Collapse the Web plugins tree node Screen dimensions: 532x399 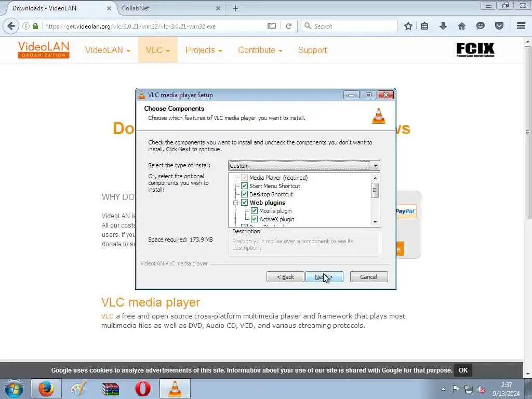tap(235, 203)
